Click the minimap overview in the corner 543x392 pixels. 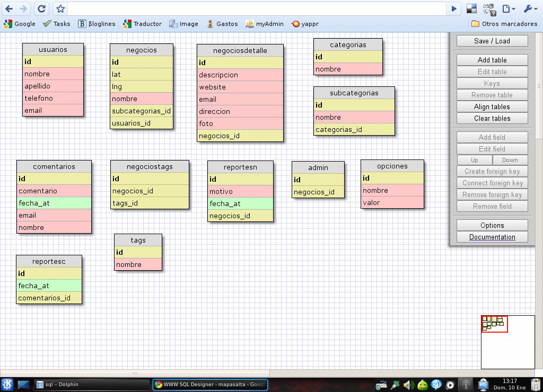point(507,342)
